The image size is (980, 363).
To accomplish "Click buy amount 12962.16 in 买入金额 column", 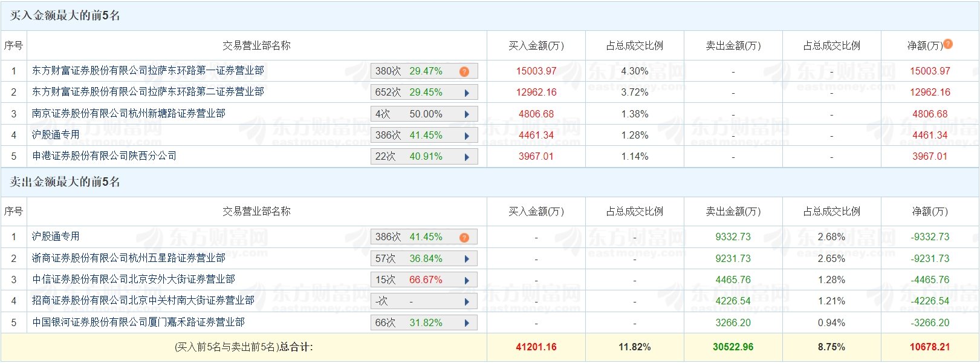I will [x=536, y=92].
